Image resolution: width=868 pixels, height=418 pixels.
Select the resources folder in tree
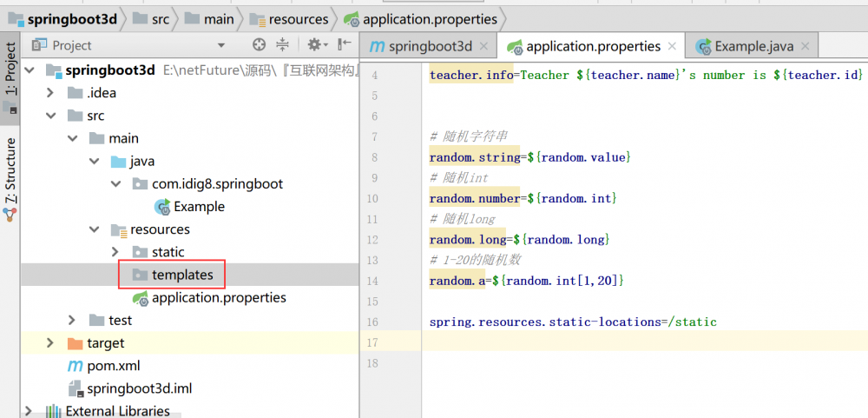pos(160,229)
